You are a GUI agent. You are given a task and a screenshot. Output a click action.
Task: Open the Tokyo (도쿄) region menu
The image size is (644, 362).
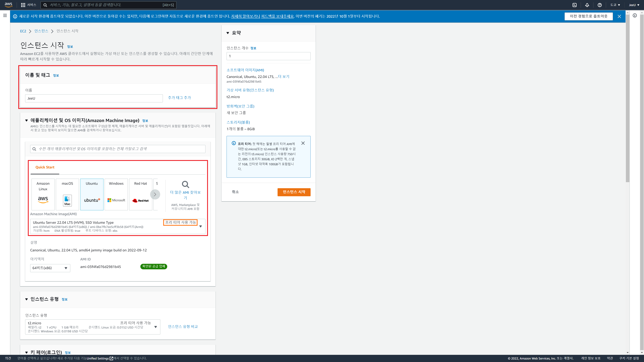coord(615,5)
